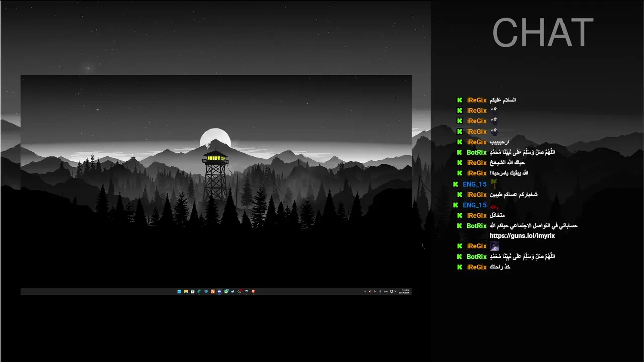Open the white calendar-style taskbar icon
Viewport: 644px width, 362px height.
click(193, 291)
